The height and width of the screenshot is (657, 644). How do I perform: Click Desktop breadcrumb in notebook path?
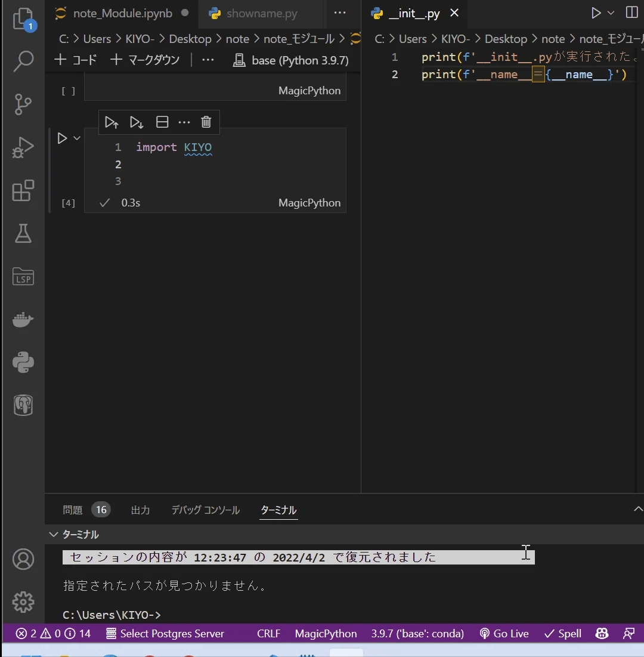190,39
